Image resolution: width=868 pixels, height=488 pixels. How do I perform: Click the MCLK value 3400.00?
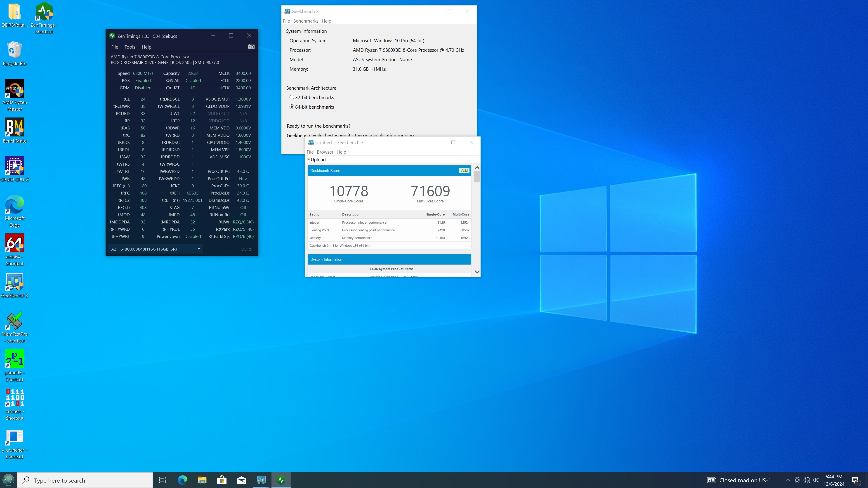click(x=243, y=73)
